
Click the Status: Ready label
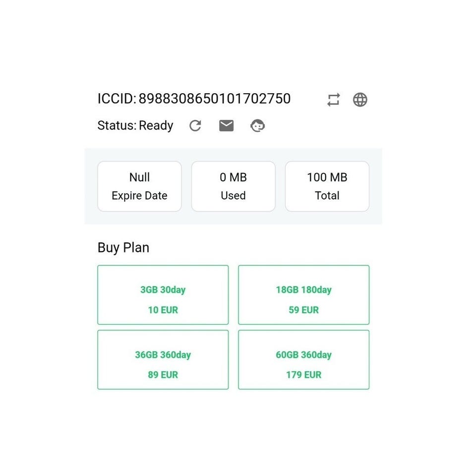[135, 125]
